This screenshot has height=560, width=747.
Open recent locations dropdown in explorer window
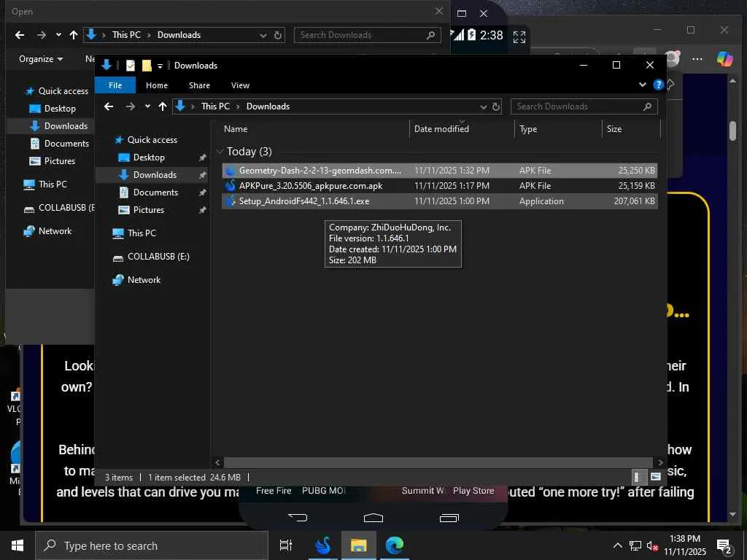point(147,106)
